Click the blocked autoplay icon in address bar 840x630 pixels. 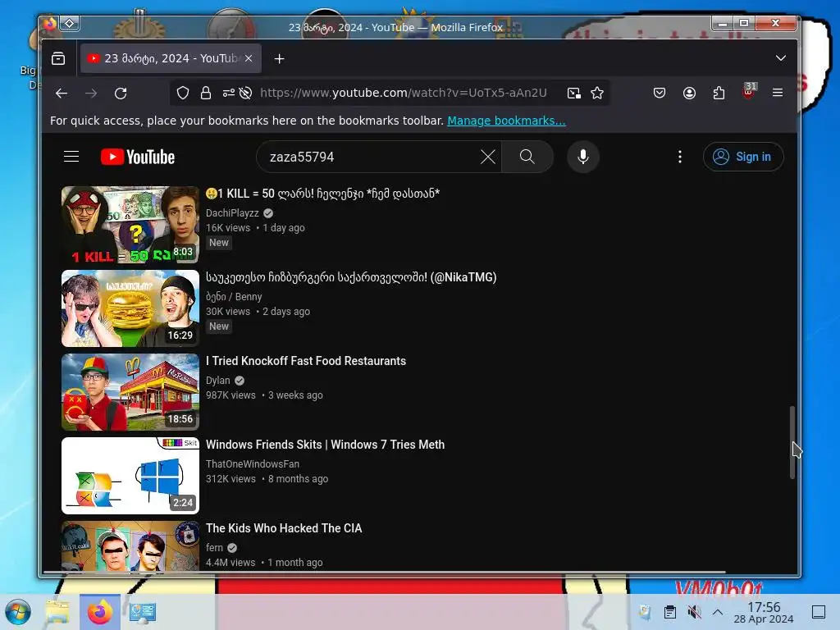[x=245, y=94]
